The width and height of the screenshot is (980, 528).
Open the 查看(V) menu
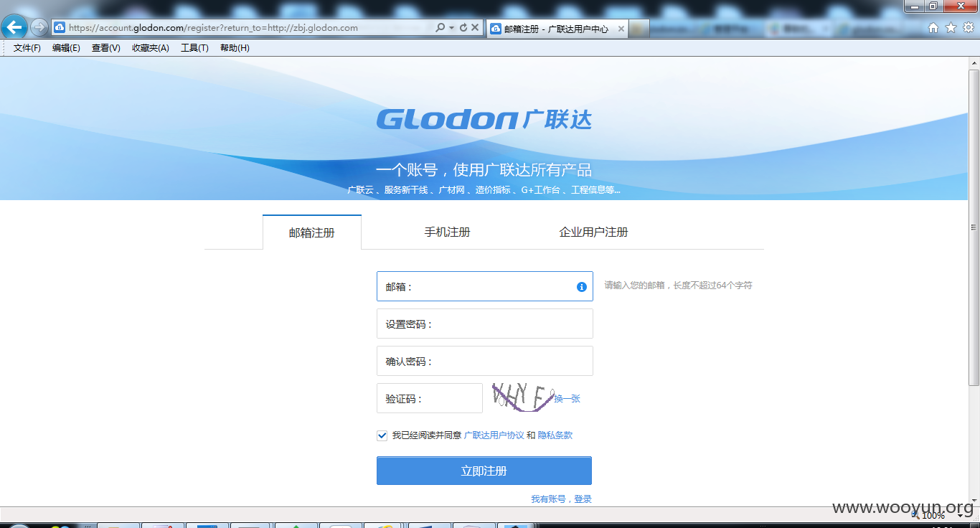pos(106,48)
